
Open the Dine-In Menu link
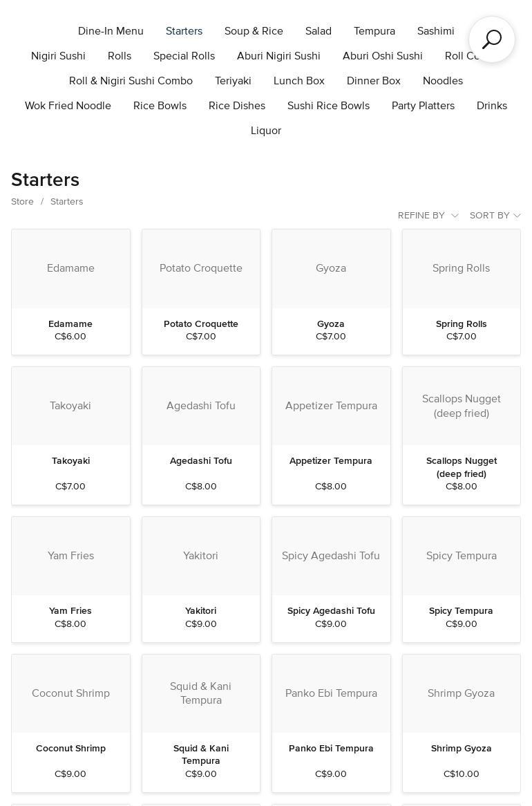pyautogui.click(x=111, y=31)
